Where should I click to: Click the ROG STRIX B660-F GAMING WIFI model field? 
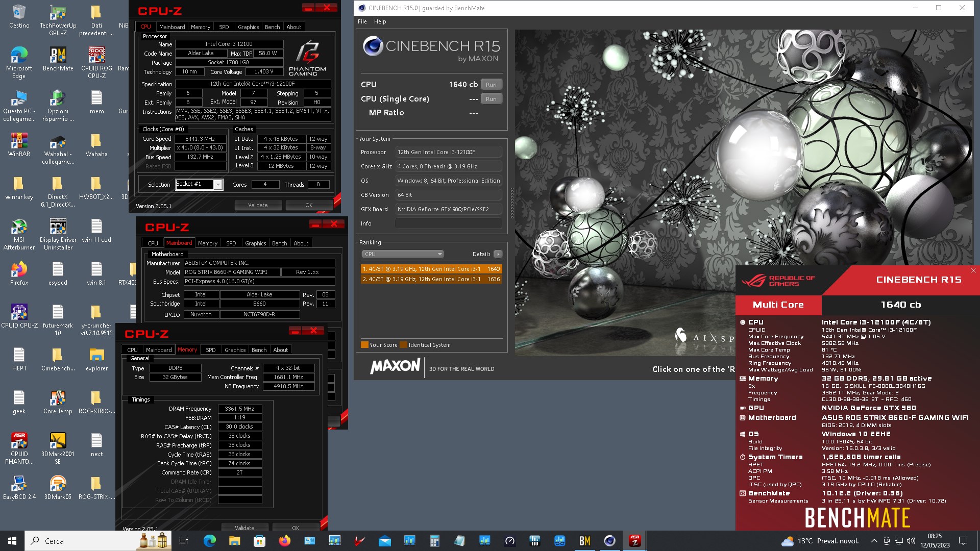(231, 272)
